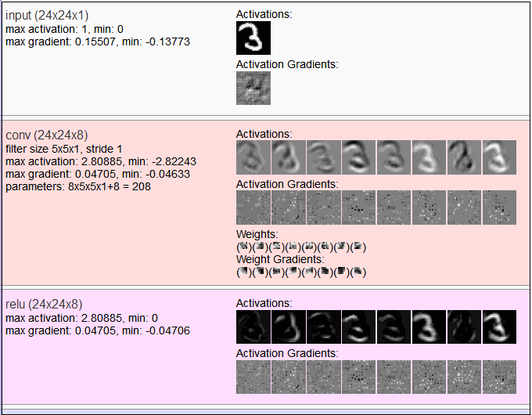Click the sixth conv weight filter tile
Screen dimensions: 532x415
click(325, 246)
